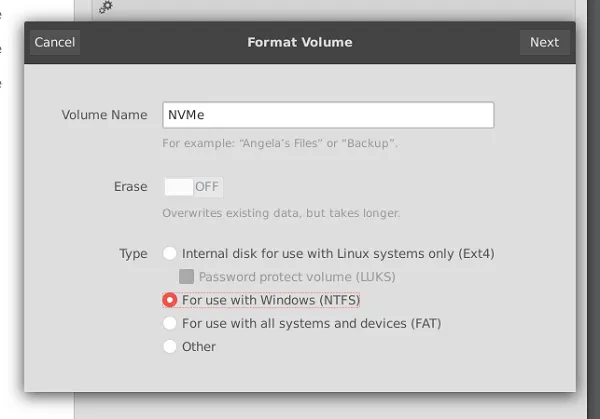
Task: Select the Linux-only Ext4 radio option
Action: click(x=170, y=254)
